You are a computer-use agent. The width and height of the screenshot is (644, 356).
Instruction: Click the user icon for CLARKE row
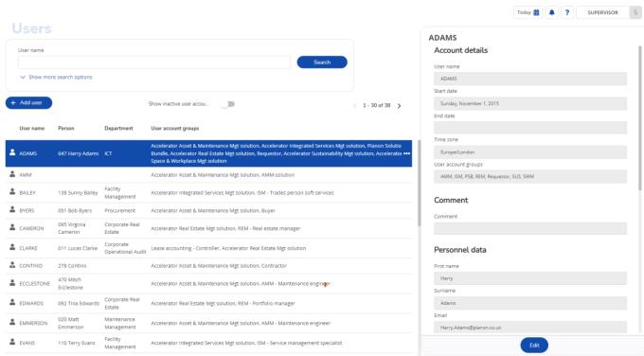point(12,247)
